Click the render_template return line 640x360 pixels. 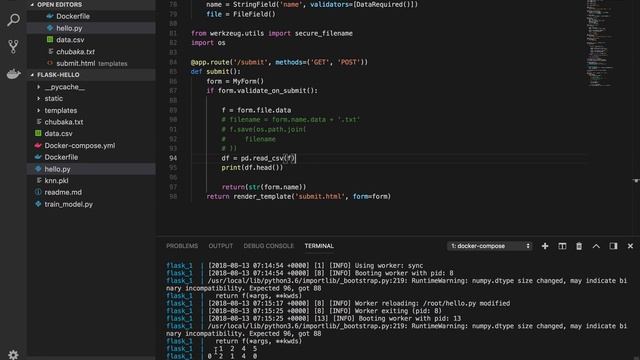click(298, 196)
